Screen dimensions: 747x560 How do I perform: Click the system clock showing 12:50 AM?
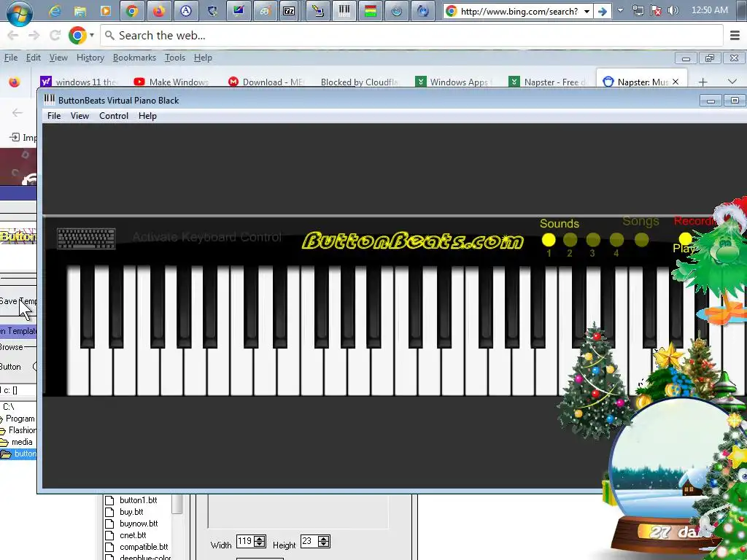[709, 10]
